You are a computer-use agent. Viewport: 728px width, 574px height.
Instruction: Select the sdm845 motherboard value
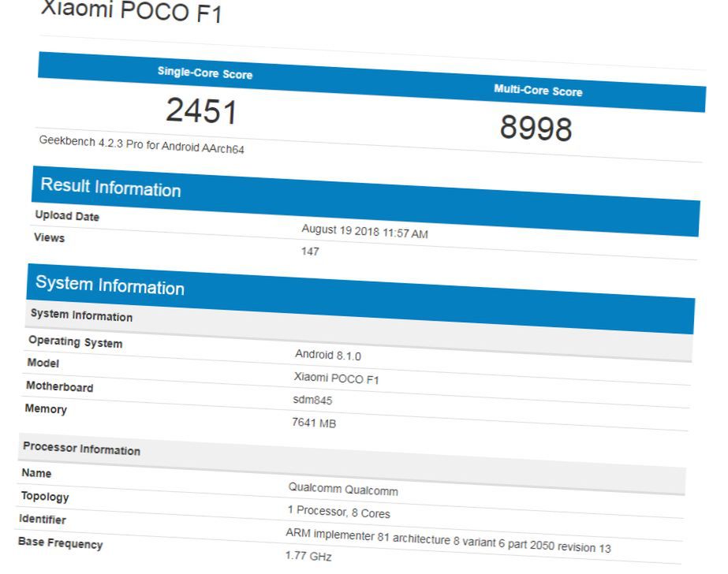tap(312, 400)
